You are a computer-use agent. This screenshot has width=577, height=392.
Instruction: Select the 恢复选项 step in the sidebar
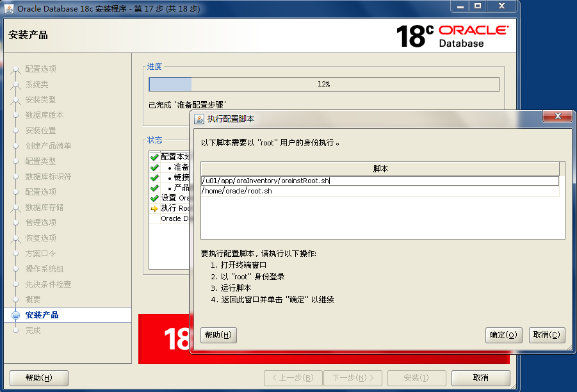pyautogui.click(x=40, y=238)
